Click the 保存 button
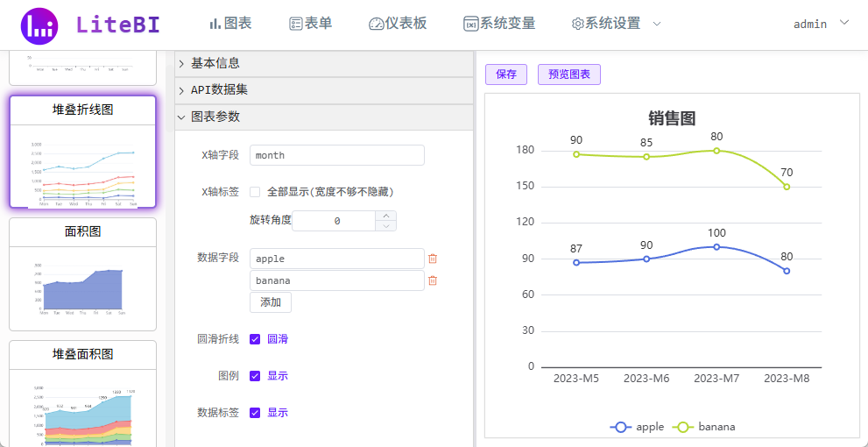This screenshot has height=447, width=868. tap(506, 74)
